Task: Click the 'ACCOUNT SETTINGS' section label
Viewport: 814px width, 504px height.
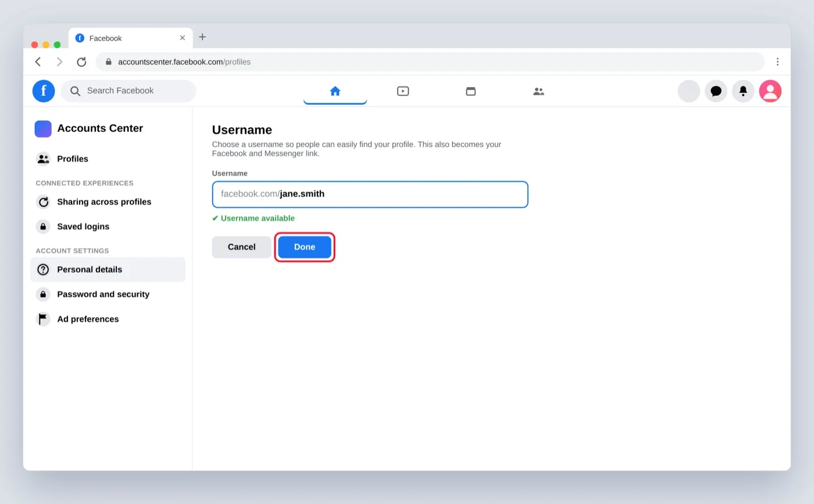Action: tap(72, 251)
